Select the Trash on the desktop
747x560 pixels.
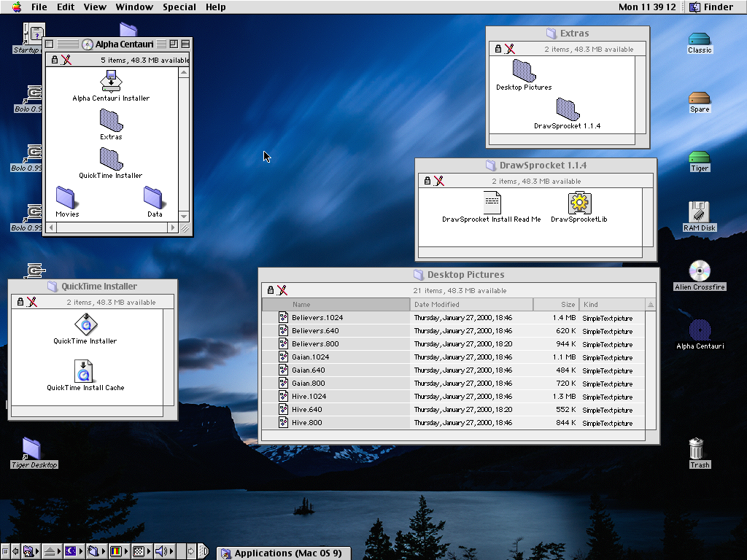point(698,449)
